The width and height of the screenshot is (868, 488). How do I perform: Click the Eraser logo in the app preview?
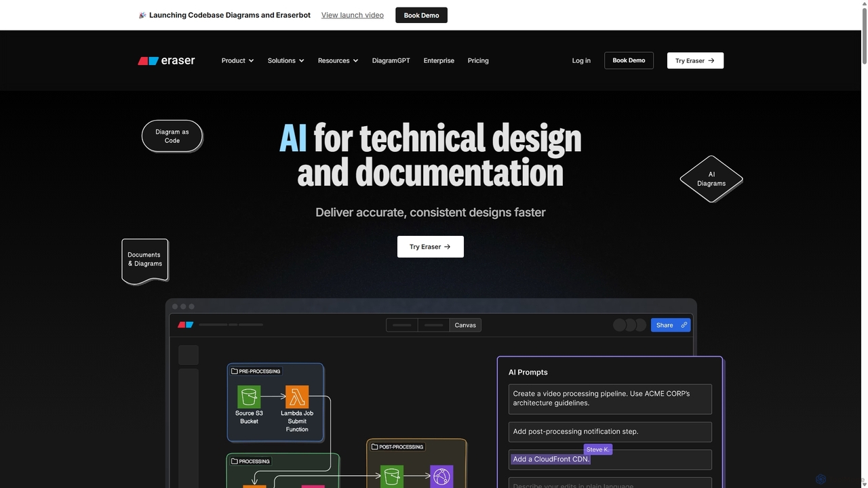click(186, 325)
